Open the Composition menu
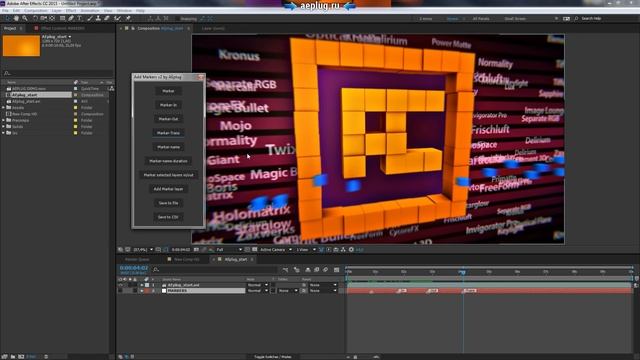This screenshot has width=640, height=360. pyautogui.click(x=36, y=11)
